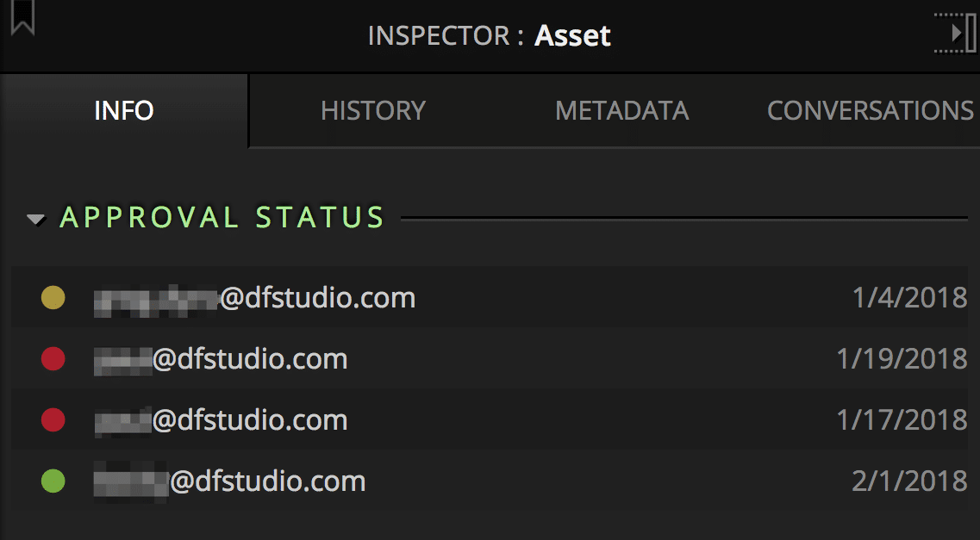Click the yellow pending status dot
Viewport: 980px width, 540px height.
pos(53,298)
